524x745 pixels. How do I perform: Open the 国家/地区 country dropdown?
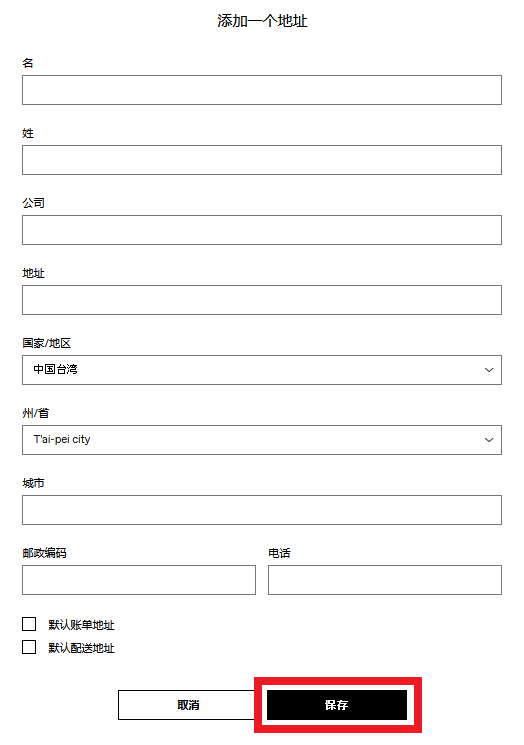click(x=262, y=370)
